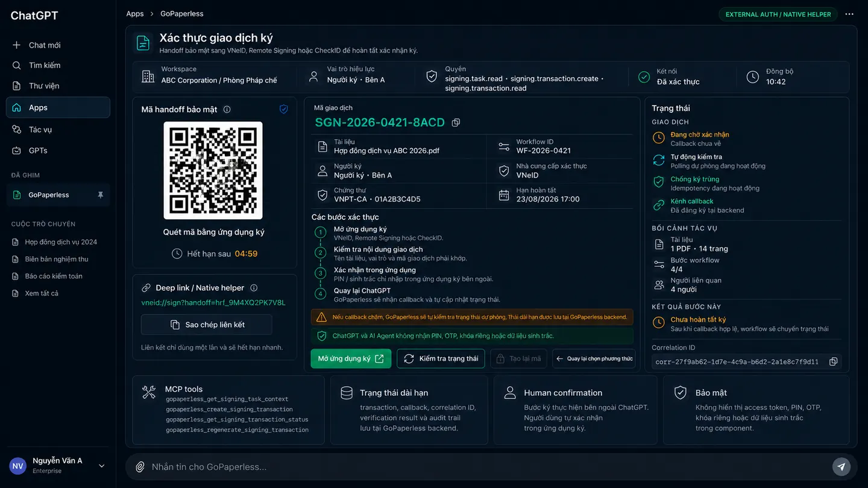Viewport: 868px width, 488px height.
Task: Click the handoff QR code image
Action: [213, 170]
